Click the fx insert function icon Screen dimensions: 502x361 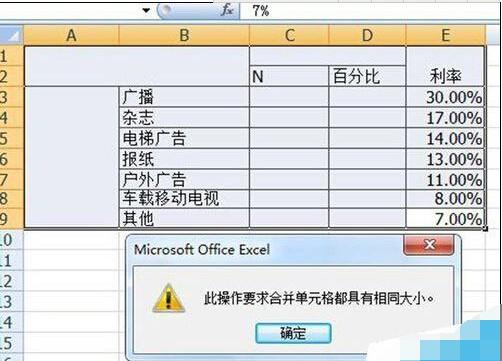tap(227, 10)
